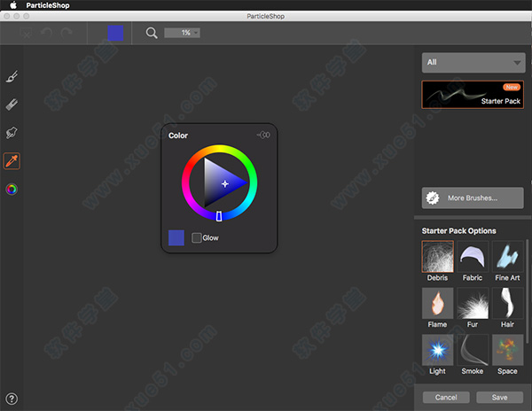Select the Hair brush category
The image size is (532, 411).
coord(507,308)
